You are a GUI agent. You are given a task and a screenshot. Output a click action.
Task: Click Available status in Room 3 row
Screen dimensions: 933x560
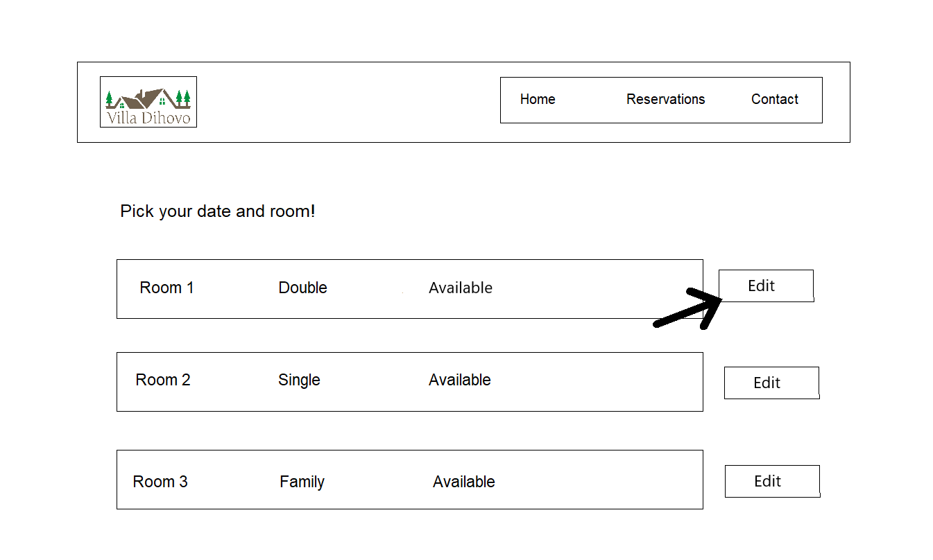click(x=464, y=482)
